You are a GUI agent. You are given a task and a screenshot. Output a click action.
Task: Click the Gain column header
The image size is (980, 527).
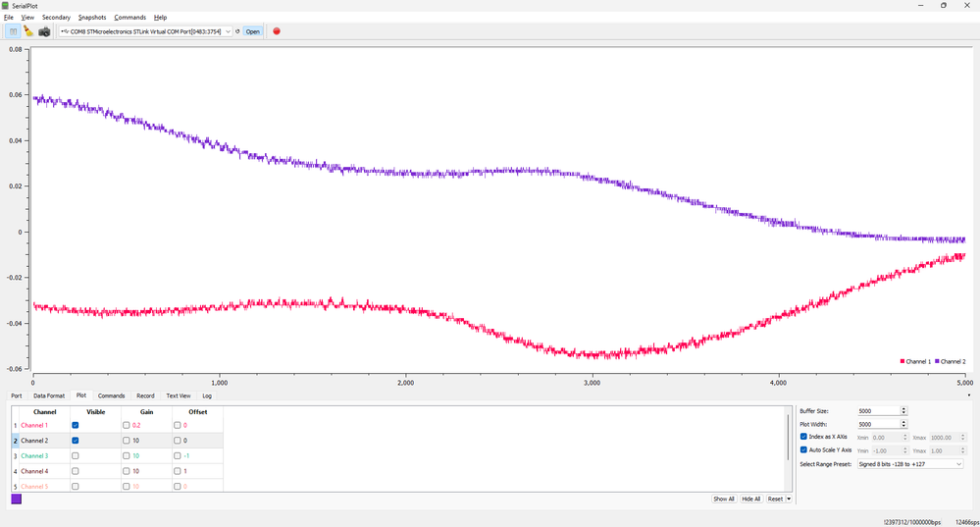coord(147,412)
